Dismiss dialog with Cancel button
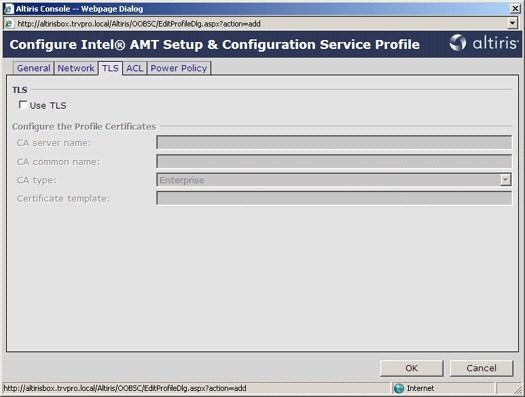Image resolution: width=525 pixels, height=397 pixels. (x=481, y=368)
